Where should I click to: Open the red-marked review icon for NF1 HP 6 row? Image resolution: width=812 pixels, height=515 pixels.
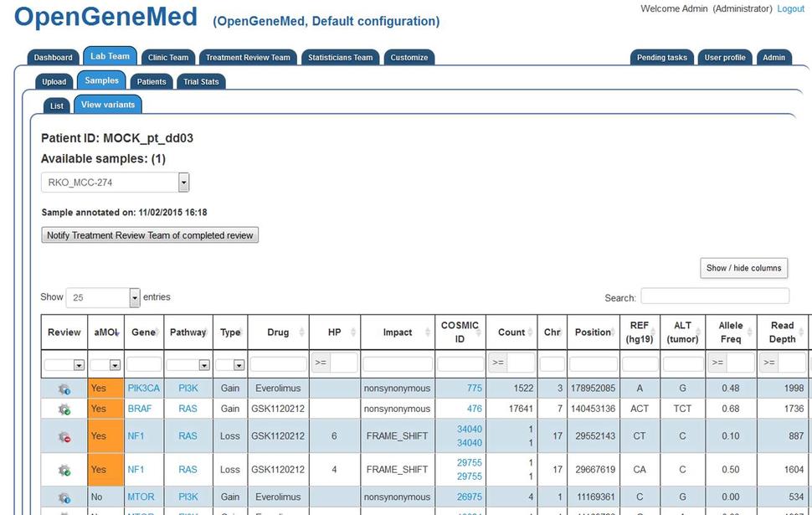64,436
